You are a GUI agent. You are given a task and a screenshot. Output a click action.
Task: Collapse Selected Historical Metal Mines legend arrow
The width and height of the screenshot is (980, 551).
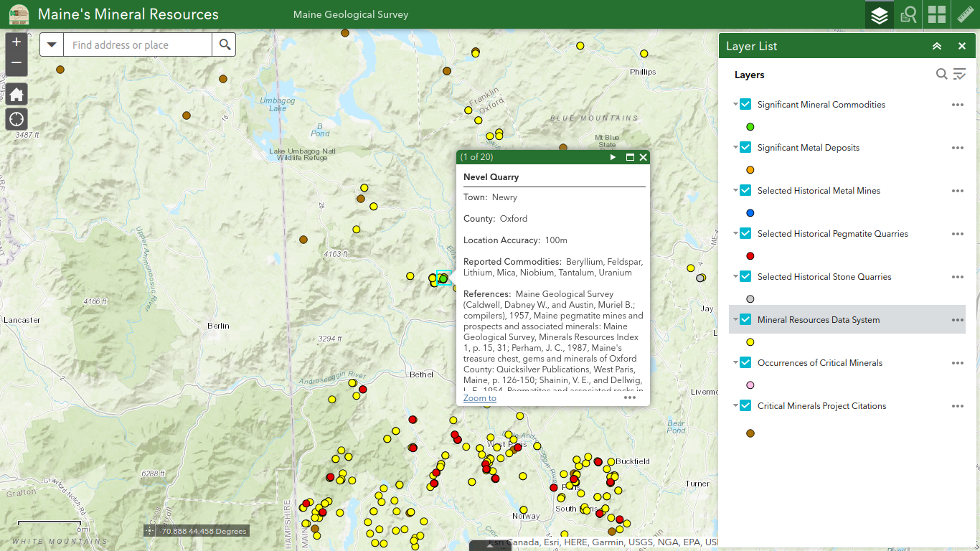[735, 190]
